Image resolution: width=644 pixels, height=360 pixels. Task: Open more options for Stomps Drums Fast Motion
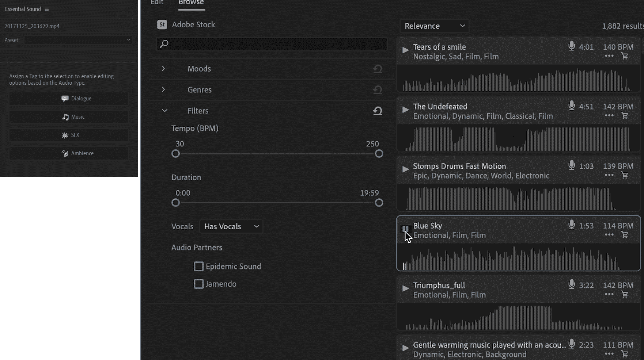pos(609,175)
